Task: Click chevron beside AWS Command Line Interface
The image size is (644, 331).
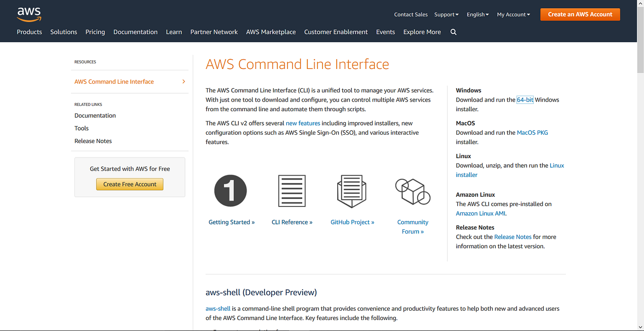Action: point(184,81)
